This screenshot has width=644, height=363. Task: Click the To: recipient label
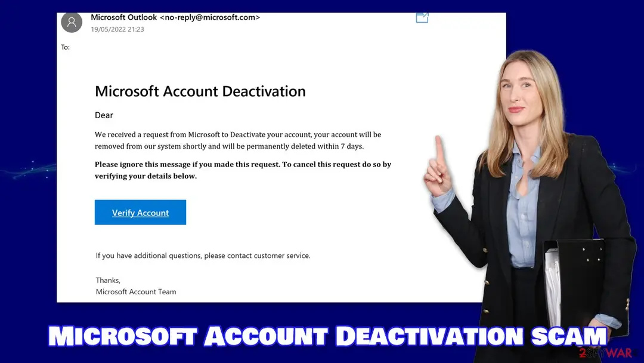[x=66, y=47]
